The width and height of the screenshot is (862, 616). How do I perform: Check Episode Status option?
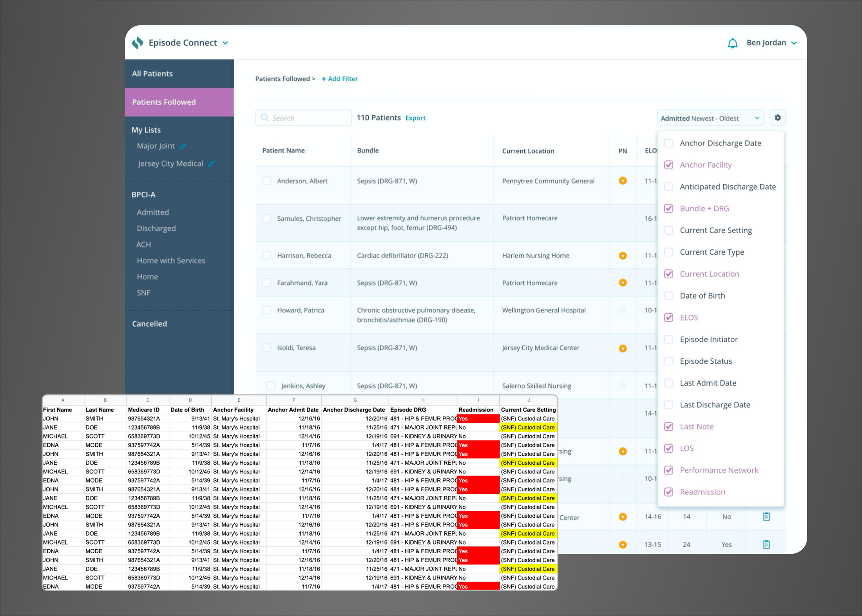coord(669,361)
